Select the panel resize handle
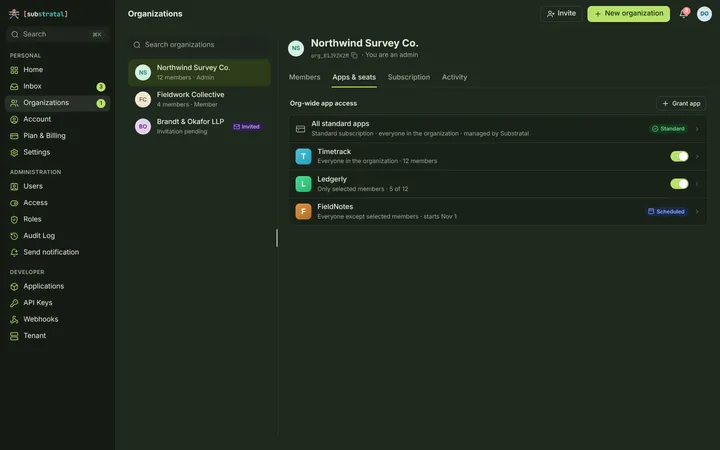The image size is (720, 450). click(277, 238)
